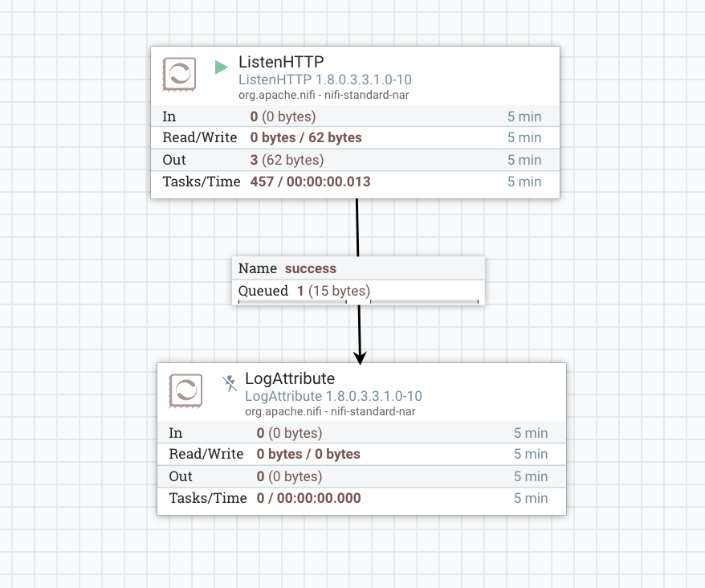Select the ListenHTTP title header
The height and width of the screenshot is (588, 705).
pyautogui.click(x=283, y=61)
